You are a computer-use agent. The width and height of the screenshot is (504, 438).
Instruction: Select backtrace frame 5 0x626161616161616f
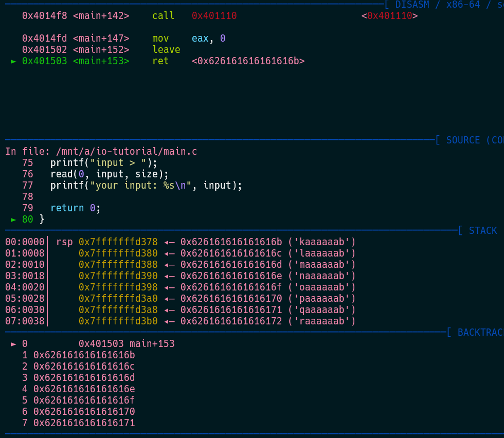click(x=84, y=400)
